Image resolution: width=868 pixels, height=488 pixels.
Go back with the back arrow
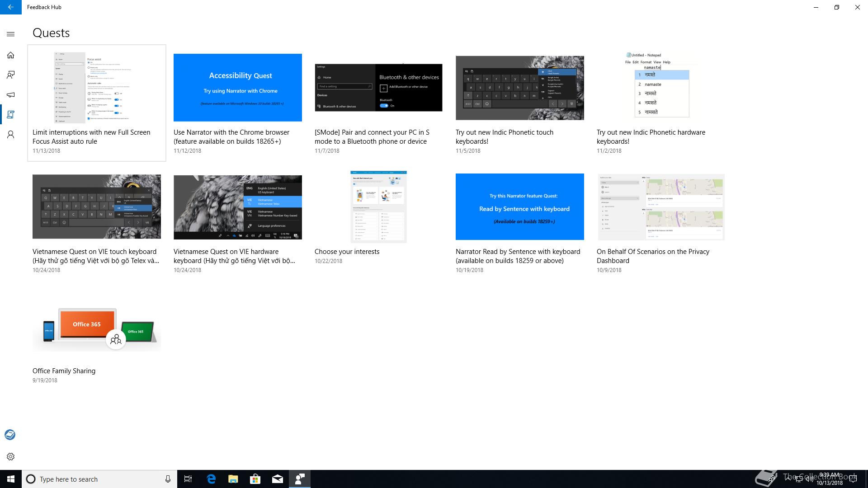(11, 7)
